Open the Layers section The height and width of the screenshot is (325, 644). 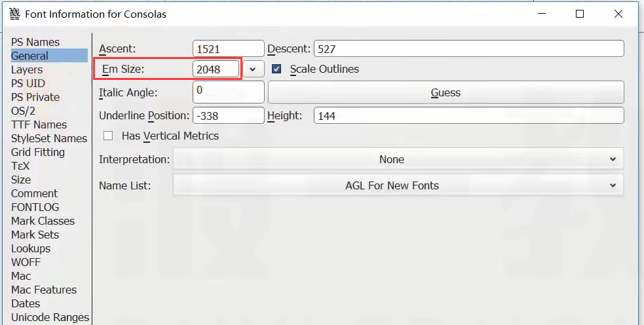pyautogui.click(x=27, y=69)
